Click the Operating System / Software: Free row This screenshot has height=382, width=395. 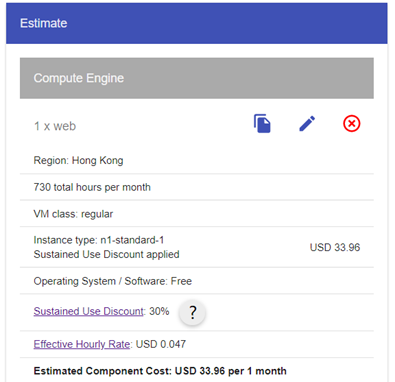[197, 281]
